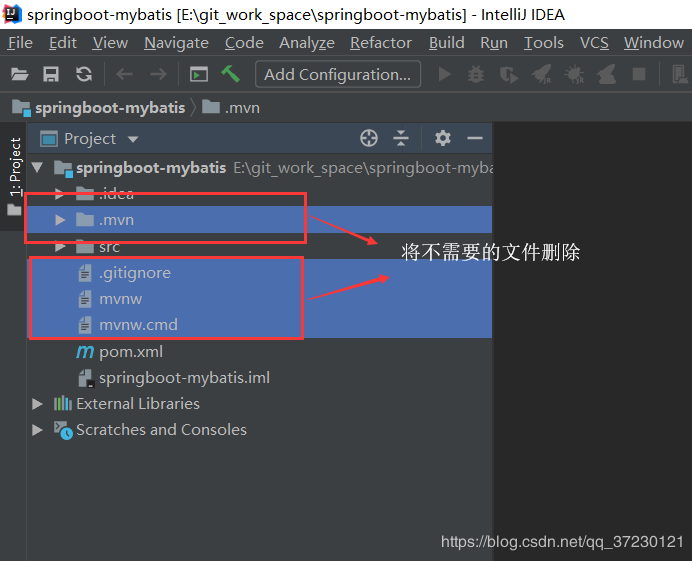Select the pom.xml file
This screenshot has width=692, height=561.
point(260,352)
